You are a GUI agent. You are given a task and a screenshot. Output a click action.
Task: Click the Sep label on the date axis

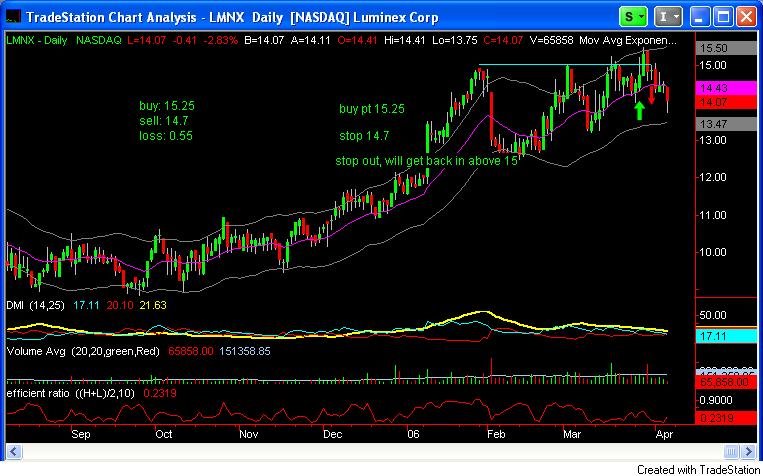pyautogui.click(x=81, y=434)
